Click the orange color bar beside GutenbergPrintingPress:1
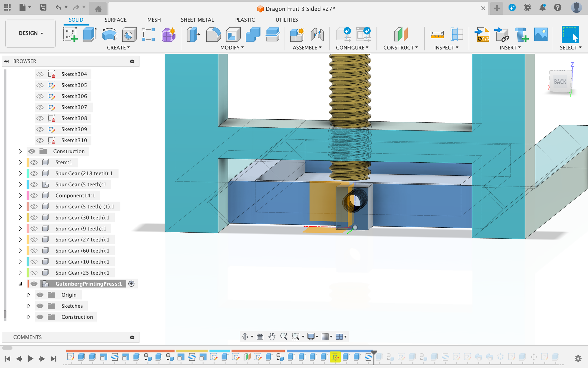 [28, 284]
